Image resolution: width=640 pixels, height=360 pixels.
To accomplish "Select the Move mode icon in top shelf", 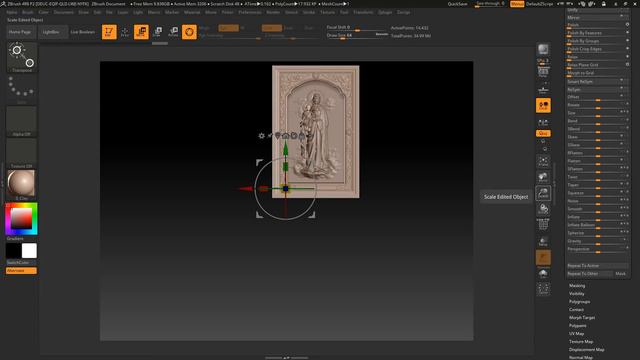I will 141,32.
